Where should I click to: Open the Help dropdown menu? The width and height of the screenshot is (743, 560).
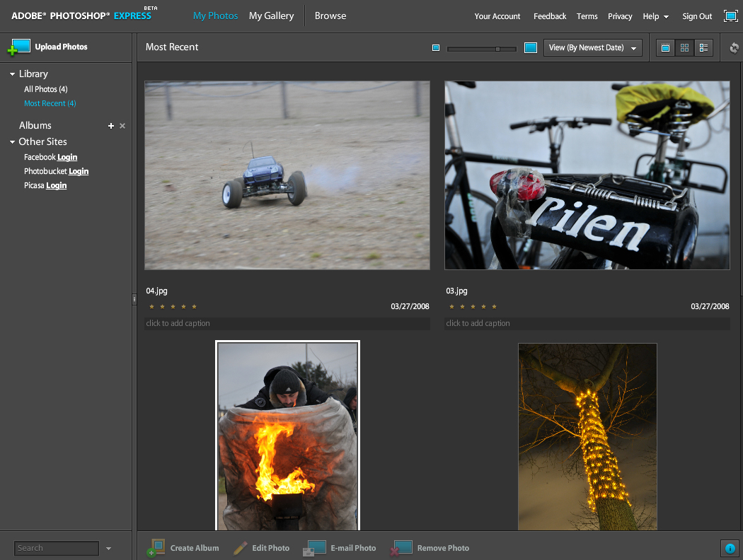655,16
